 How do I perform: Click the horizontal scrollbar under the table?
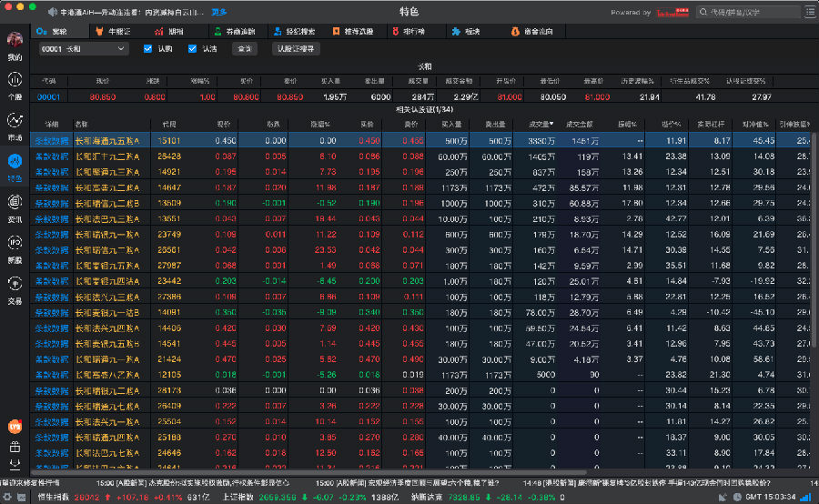308,472
